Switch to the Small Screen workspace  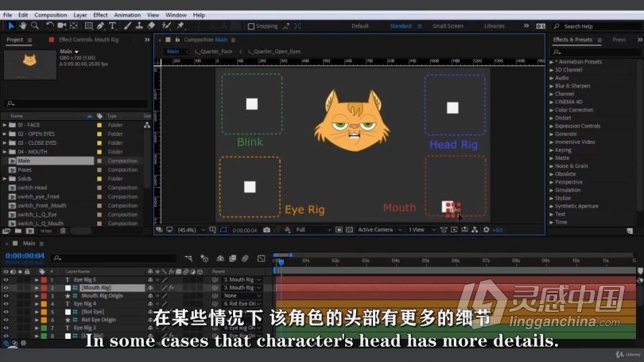point(448,26)
